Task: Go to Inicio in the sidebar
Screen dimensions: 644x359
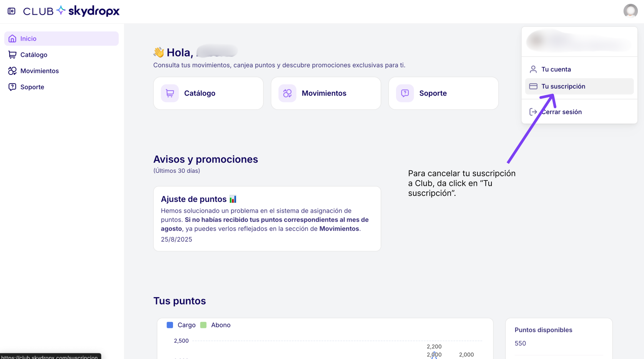Action: [x=62, y=38]
